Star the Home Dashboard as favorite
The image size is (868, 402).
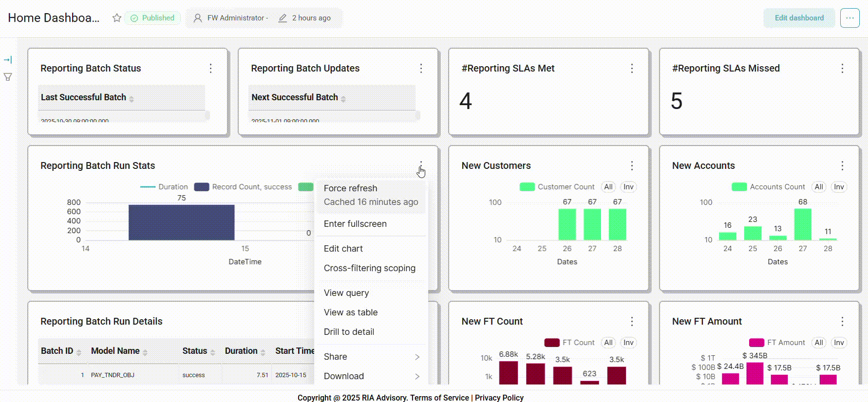(116, 18)
